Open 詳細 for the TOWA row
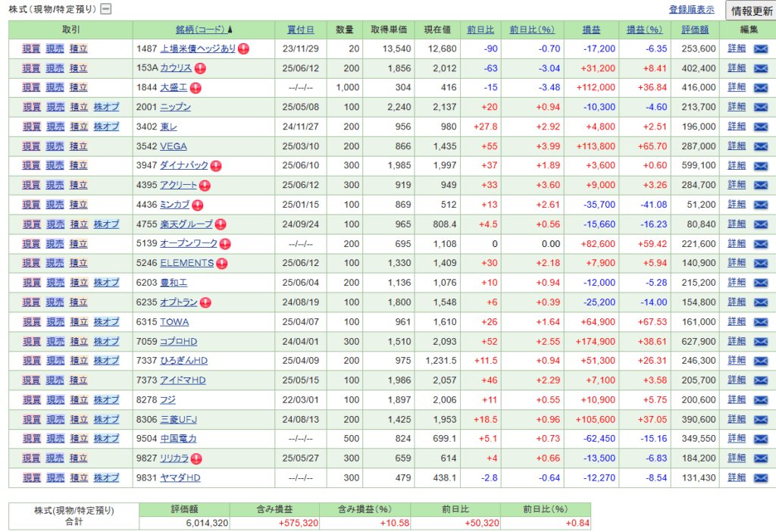The width and height of the screenshot is (776, 532). (x=737, y=321)
